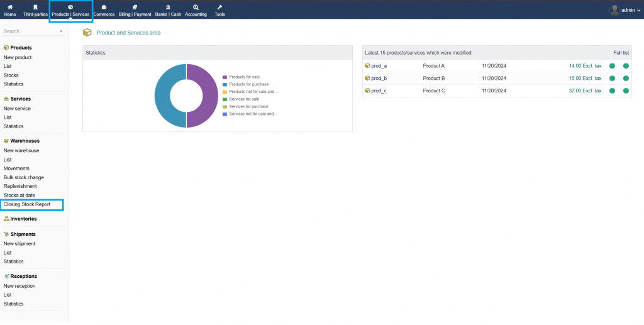Open Billing | Payment icon
This screenshot has height=325, width=644.
coord(135,7)
